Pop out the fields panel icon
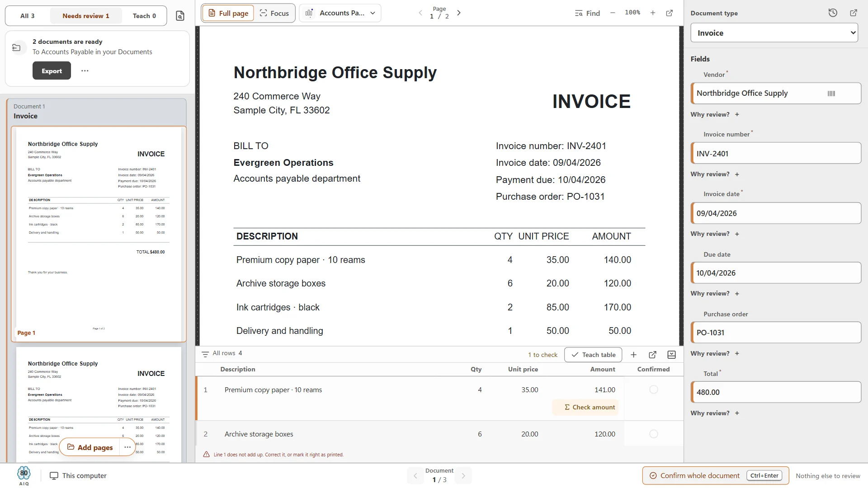Viewport: 868px width, 488px height. [x=854, y=13]
